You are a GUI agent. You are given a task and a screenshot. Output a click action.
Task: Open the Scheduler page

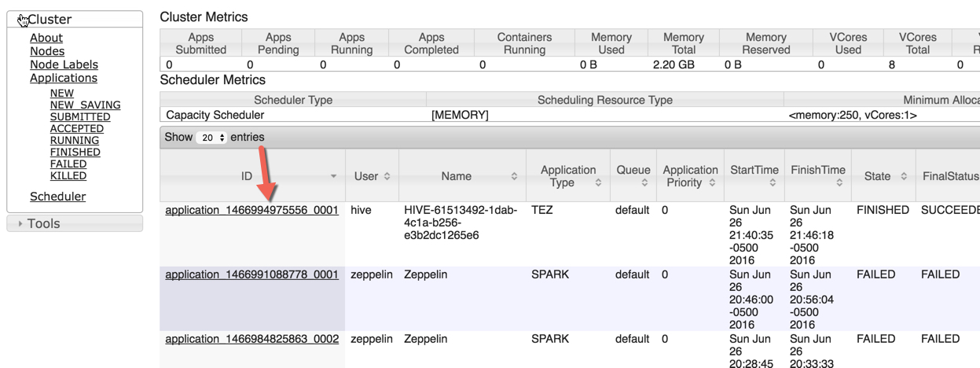click(57, 197)
